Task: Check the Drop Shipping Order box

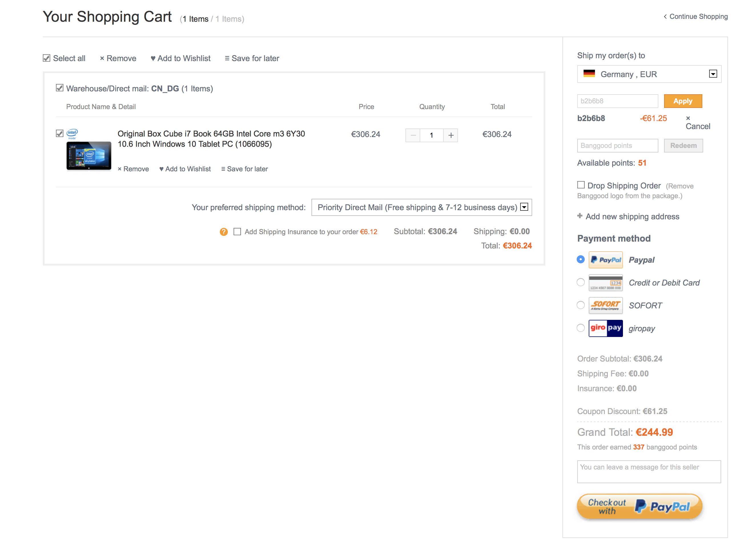Action: pos(581,185)
